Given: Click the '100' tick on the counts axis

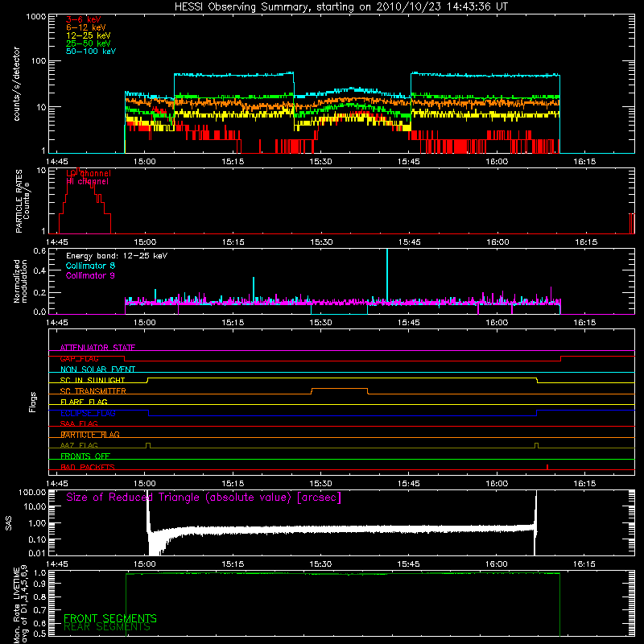Looking at the screenshot, I should pos(38,61).
